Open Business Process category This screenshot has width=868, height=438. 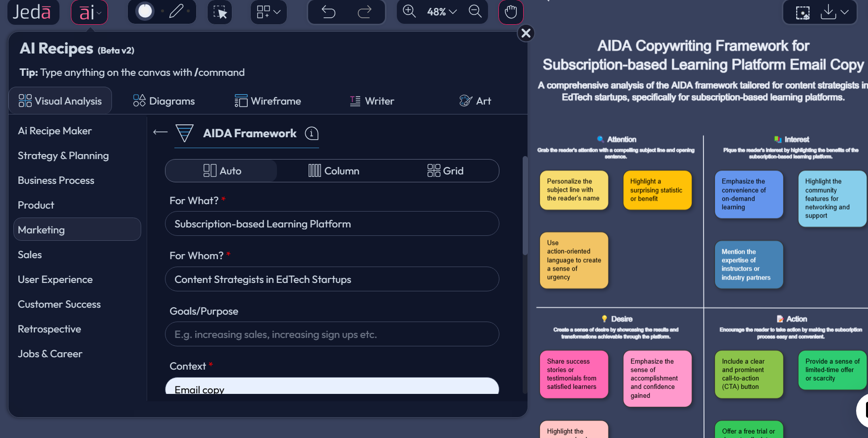point(56,180)
